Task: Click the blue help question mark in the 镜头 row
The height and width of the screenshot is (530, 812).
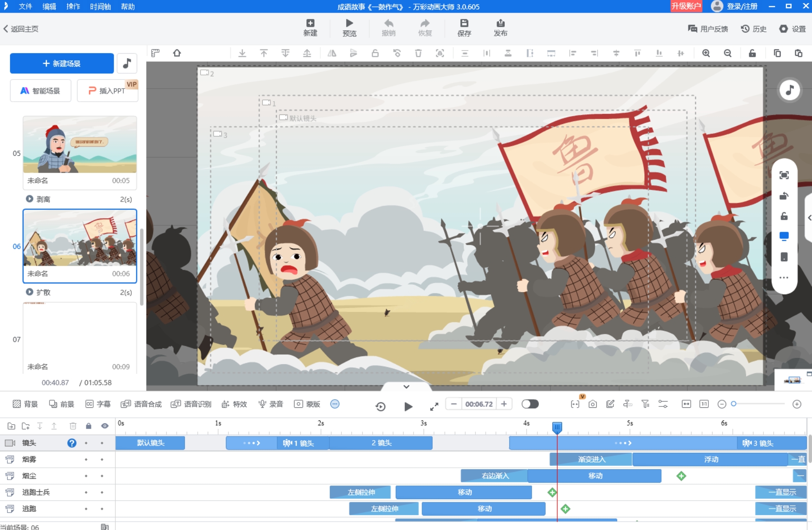Action: (72, 443)
